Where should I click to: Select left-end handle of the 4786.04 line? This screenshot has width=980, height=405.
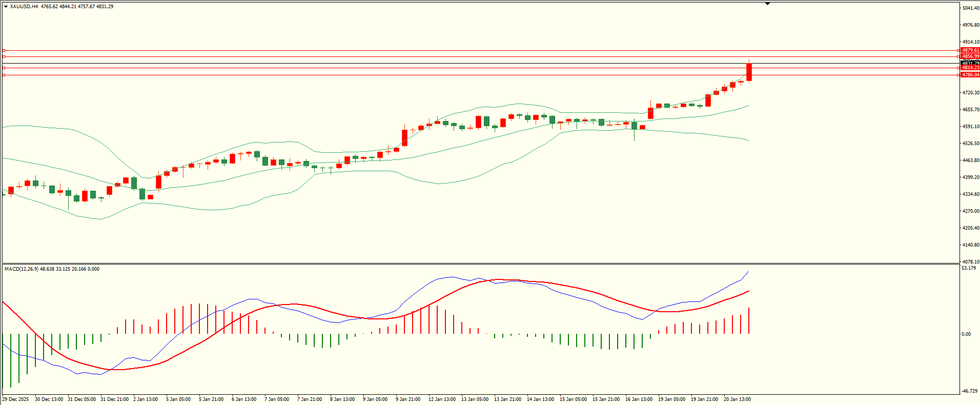[4, 75]
